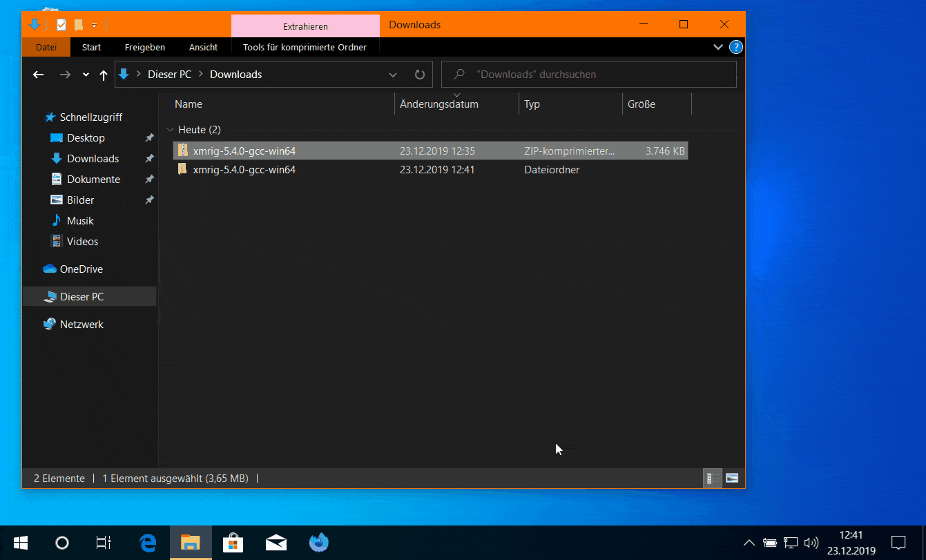Viewport: 926px width, 560px height.
Task: Open the Datei menu
Action: pyautogui.click(x=46, y=47)
